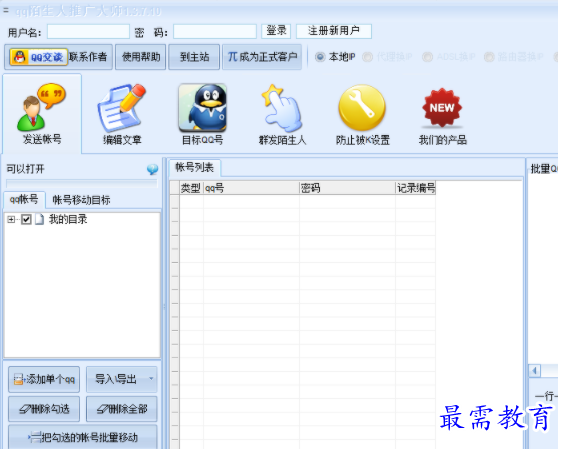Screen dimensions: 561x449
Task: Focus the 密码 password input field
Action: pos(215,31)
